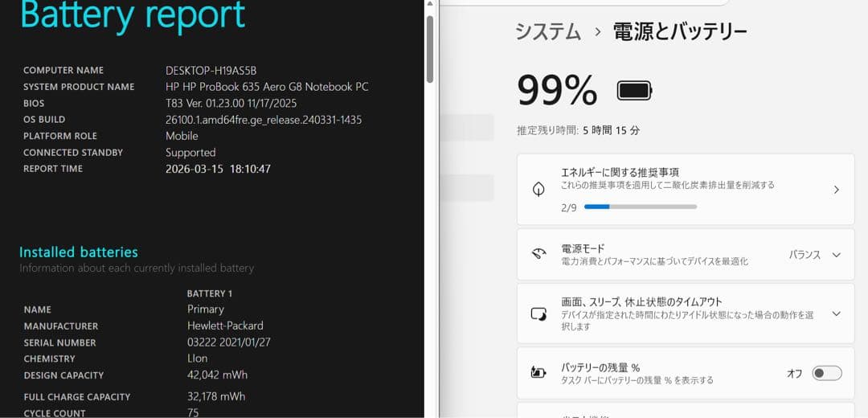Click the BATTERY 1 column header
Viewport: 868px width, 418px height.
pos(209,293)
